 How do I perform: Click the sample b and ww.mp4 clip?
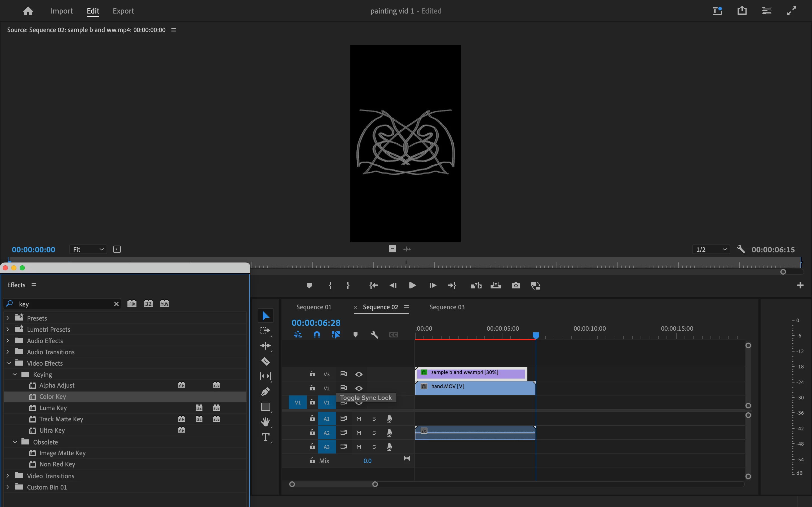pyautogui.click(x=470, y=373)
